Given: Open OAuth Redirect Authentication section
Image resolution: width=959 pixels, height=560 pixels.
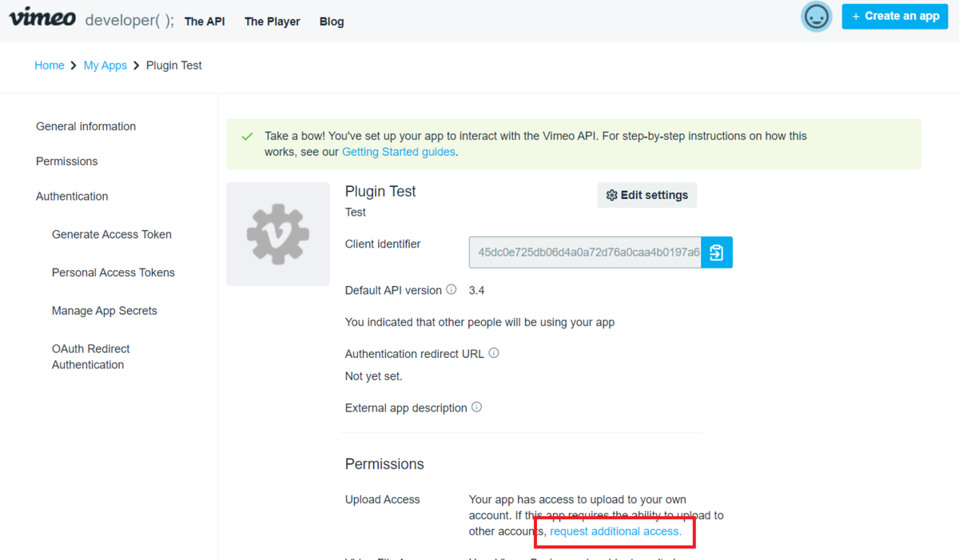Looking at the screenshot, I should coord(91,357).
